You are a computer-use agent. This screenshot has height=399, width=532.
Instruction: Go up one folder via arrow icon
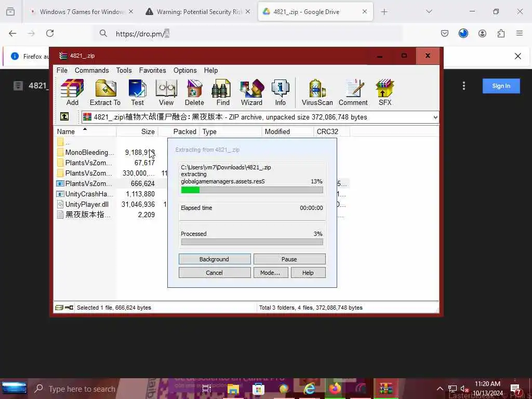pyautogui.click(x=64, y=117)
